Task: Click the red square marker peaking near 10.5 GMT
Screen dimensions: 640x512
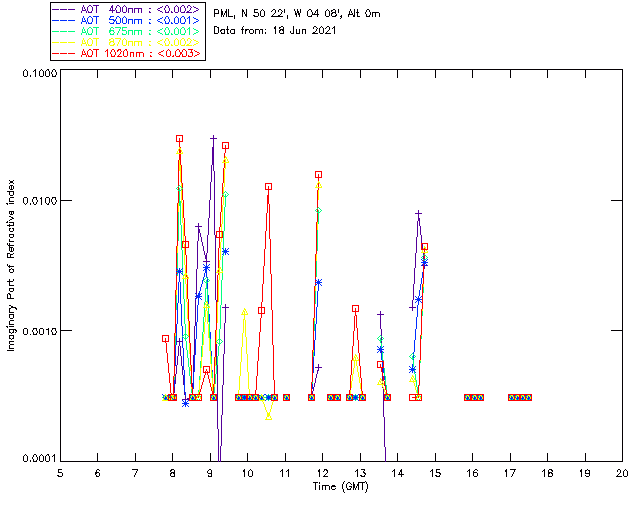Action: 269,187
